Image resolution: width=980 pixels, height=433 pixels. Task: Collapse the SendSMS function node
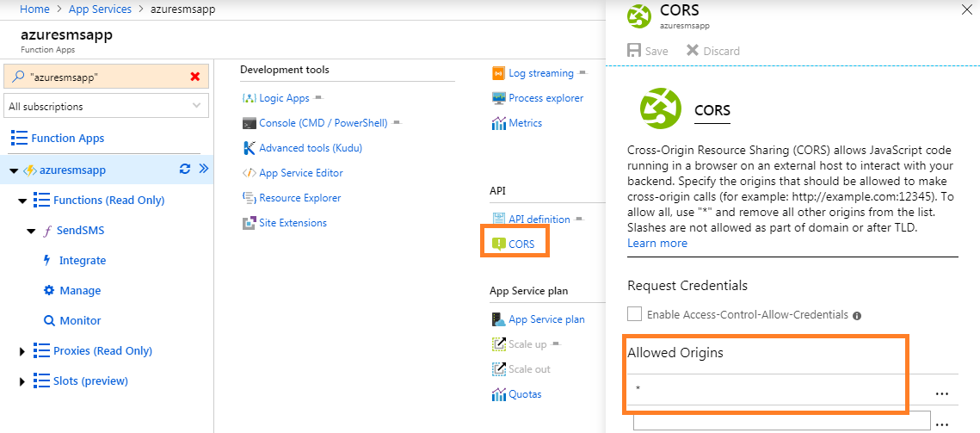31,231
